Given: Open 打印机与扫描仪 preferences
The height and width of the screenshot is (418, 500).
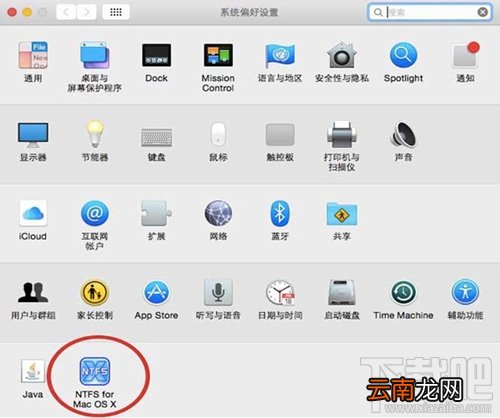Looking at the screenshot, I should point(342,134).
